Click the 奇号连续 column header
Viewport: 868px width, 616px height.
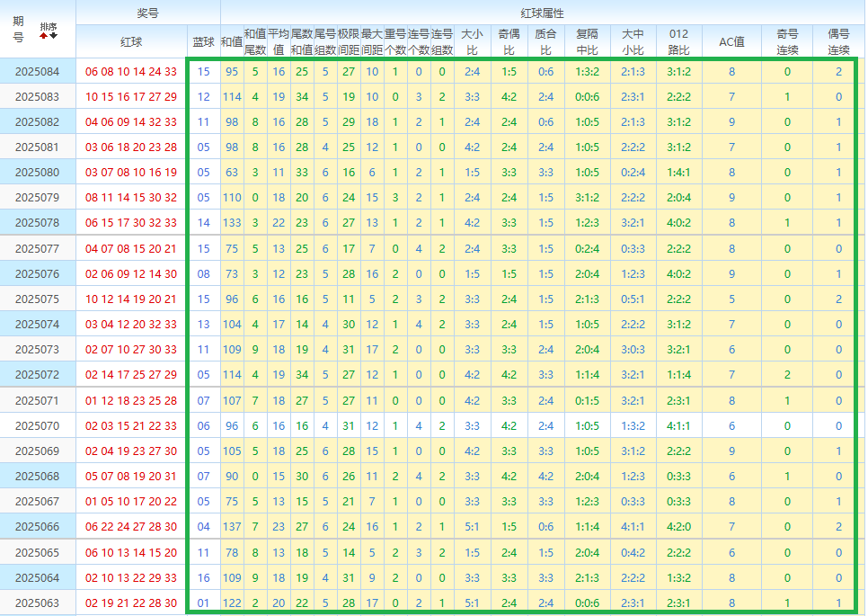pyautogui.click(x=787, y=42)
